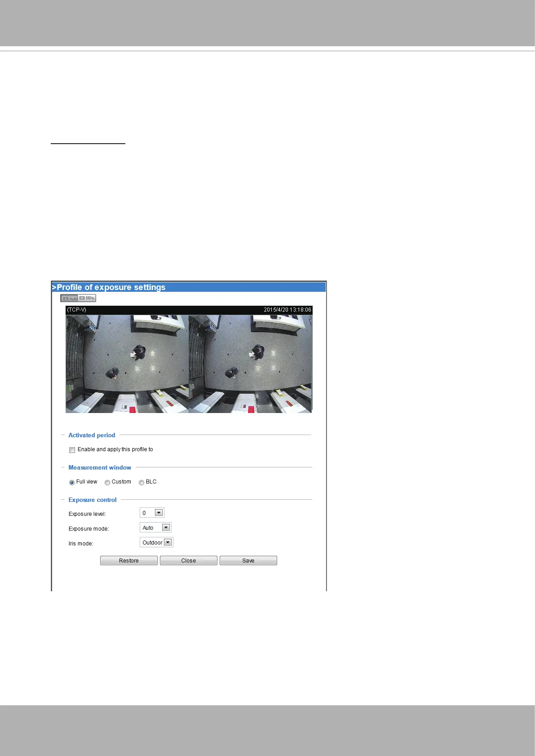
Task: Select the Custom measurement window option
Action: point(107,482)
